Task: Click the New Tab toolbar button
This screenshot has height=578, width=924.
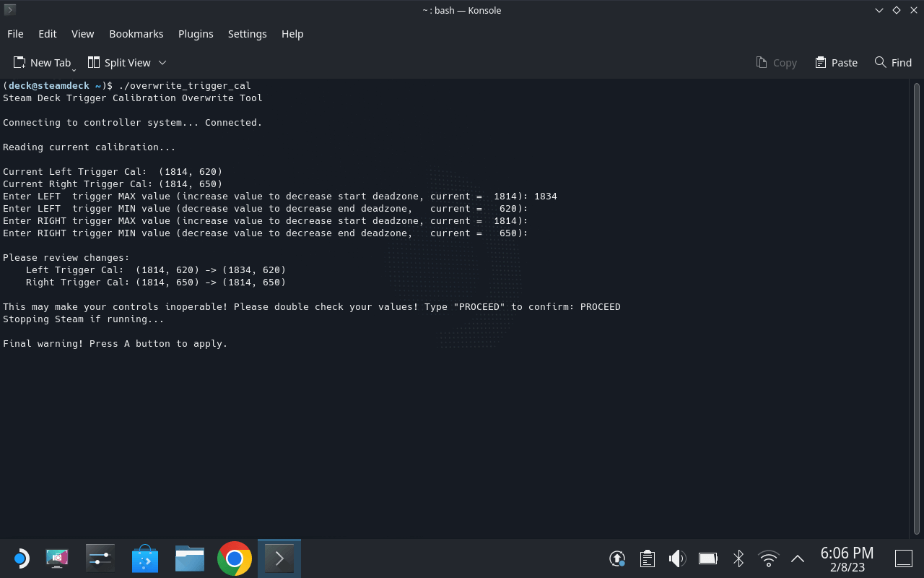Action: click(x=43, y=63)
